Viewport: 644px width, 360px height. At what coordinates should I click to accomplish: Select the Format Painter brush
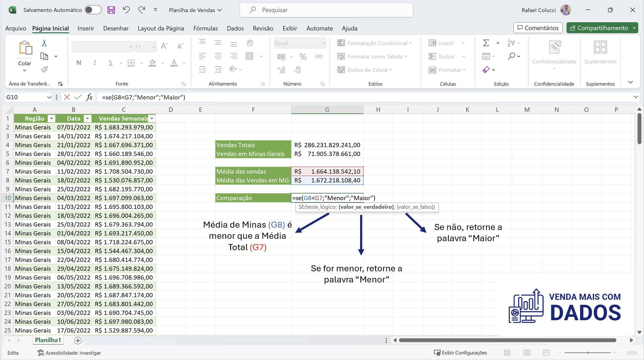[44, 69]
